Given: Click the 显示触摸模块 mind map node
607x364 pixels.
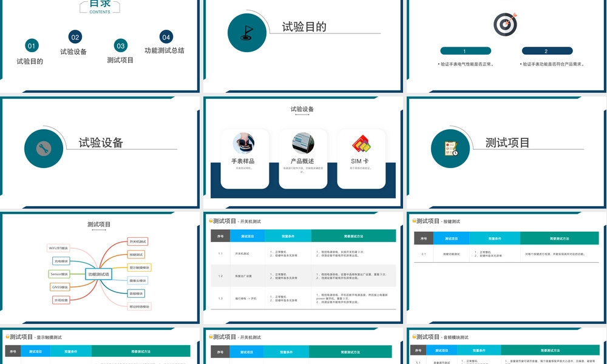Looking at the screenshot, I should coord(140,268).
